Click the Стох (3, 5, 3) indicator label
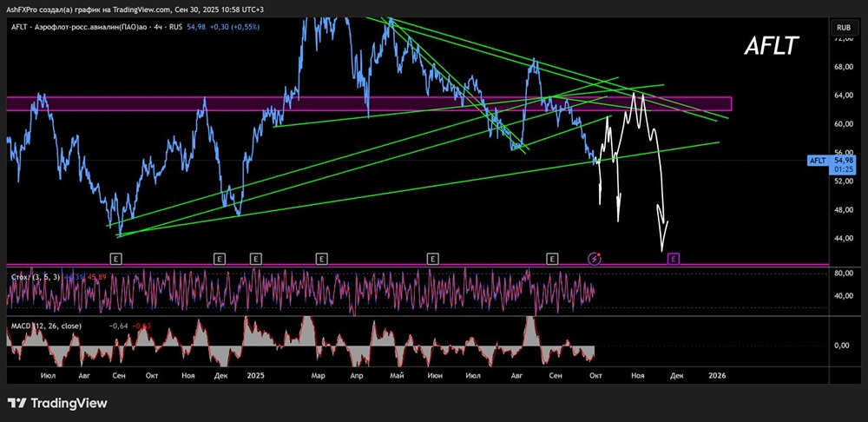 (36, 277)
